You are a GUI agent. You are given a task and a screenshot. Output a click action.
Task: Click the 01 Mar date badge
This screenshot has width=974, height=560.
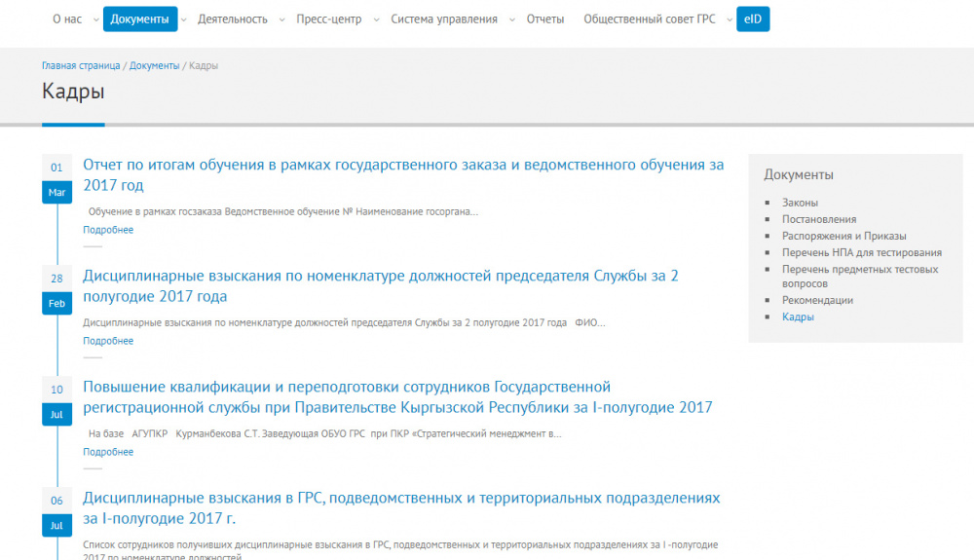(x=56, y=179)
